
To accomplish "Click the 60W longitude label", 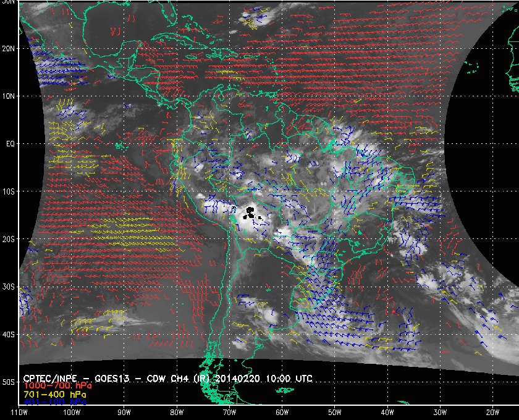I will (x=282, y=413).
